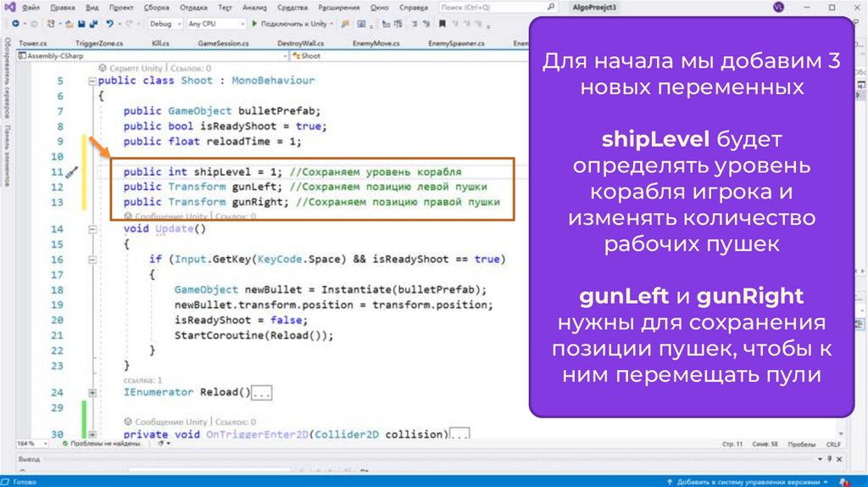Switch to the Kill.cs tab
This screenshot has height=487, width=868.
[160, 43]
